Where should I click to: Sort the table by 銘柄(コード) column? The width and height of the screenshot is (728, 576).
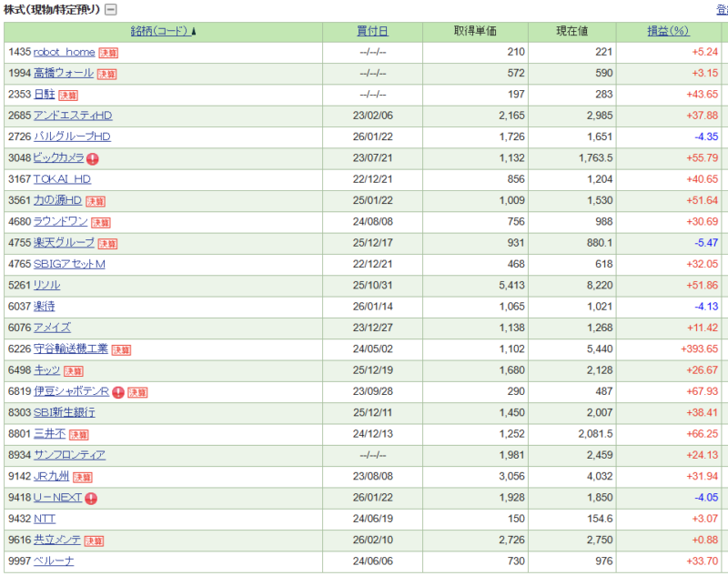coord(159,31)
